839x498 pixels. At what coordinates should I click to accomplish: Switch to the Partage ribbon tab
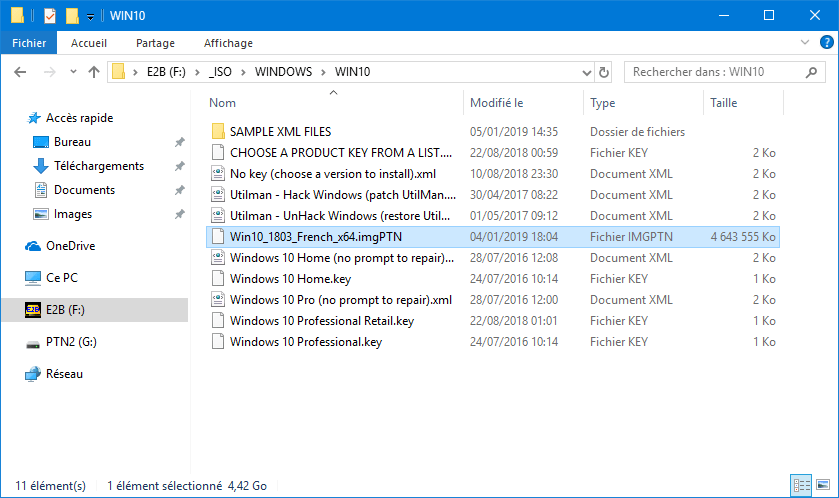(155, 43)
